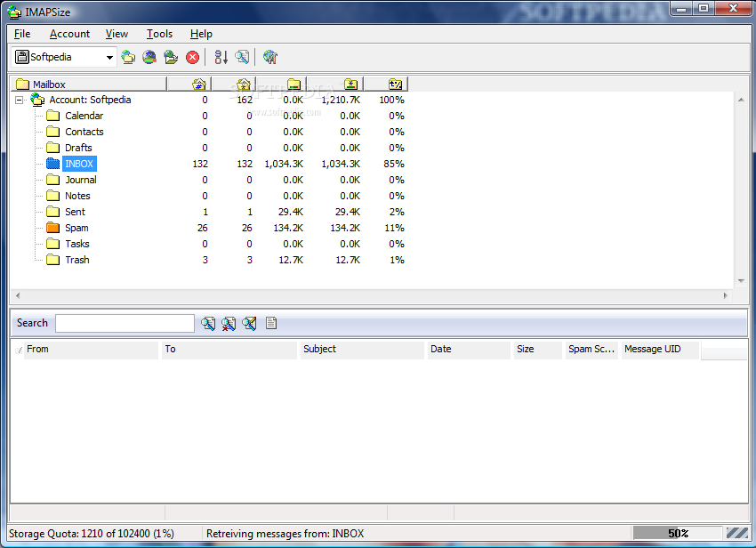Click the 134.2K size in Spam row
Screen dimensions: 756x548
tap(288, 228)
